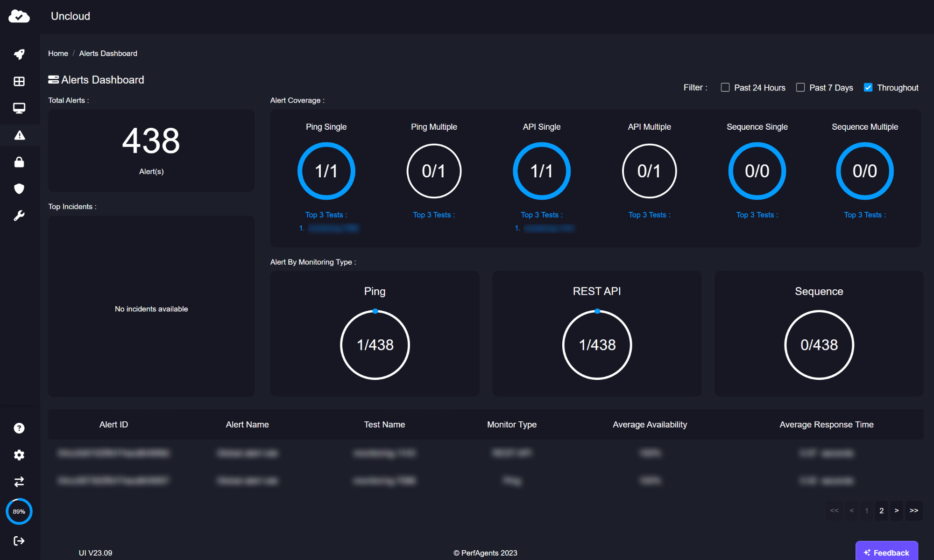Open the settings gear icon
This screenshot has height=560, width=934.
click(x=19, y=455)
